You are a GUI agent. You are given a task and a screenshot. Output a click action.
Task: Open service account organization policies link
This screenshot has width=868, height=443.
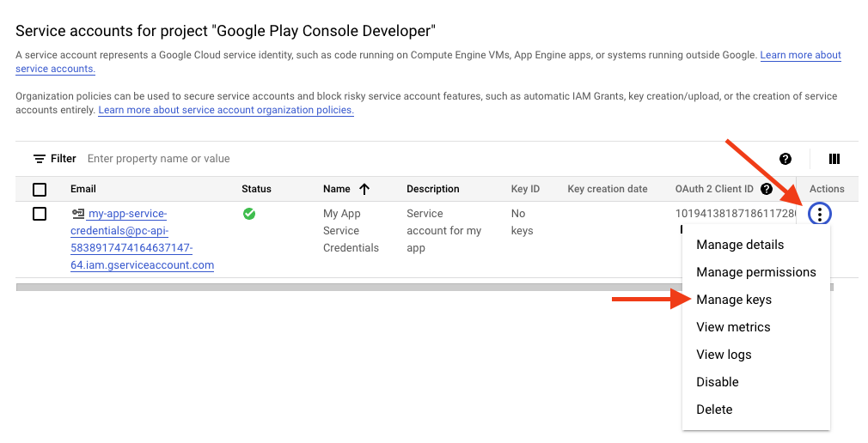pos(226,110)
